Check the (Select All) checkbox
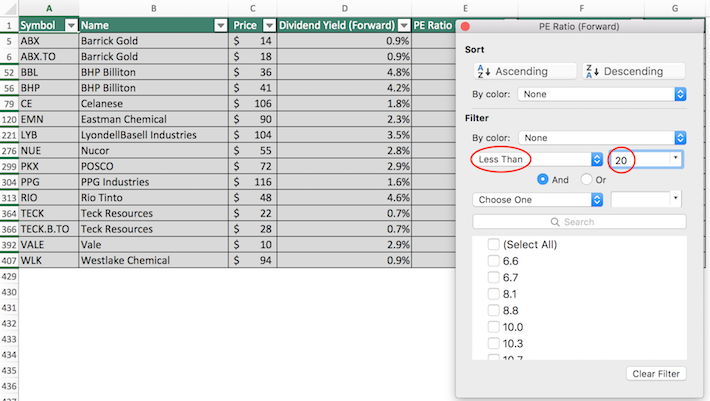 (494, 245)
